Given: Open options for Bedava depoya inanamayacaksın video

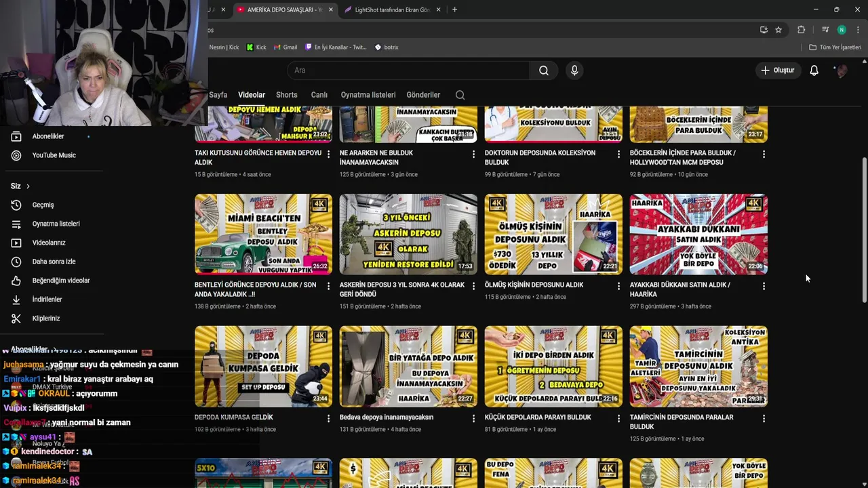Looking at the screenshot, I should point(473,419).
